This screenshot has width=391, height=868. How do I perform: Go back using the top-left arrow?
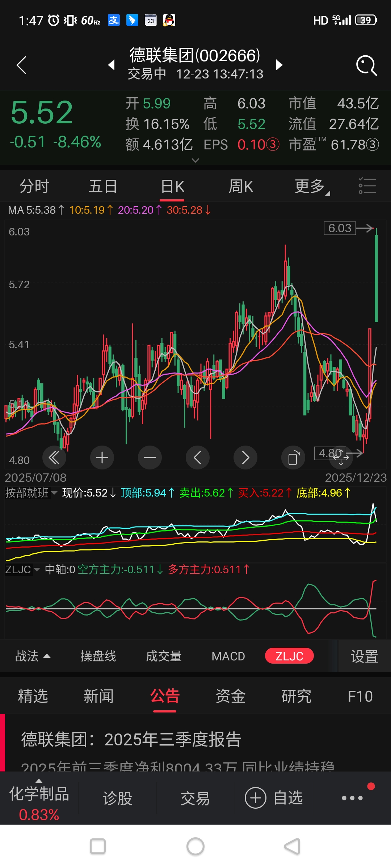[22, 65]
